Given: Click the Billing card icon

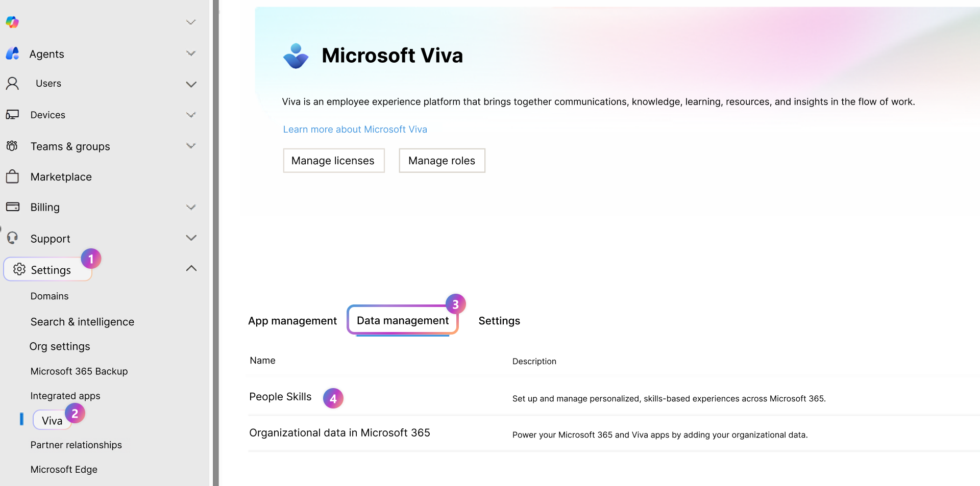Looking at the screenshot, I should click(12, 207).
